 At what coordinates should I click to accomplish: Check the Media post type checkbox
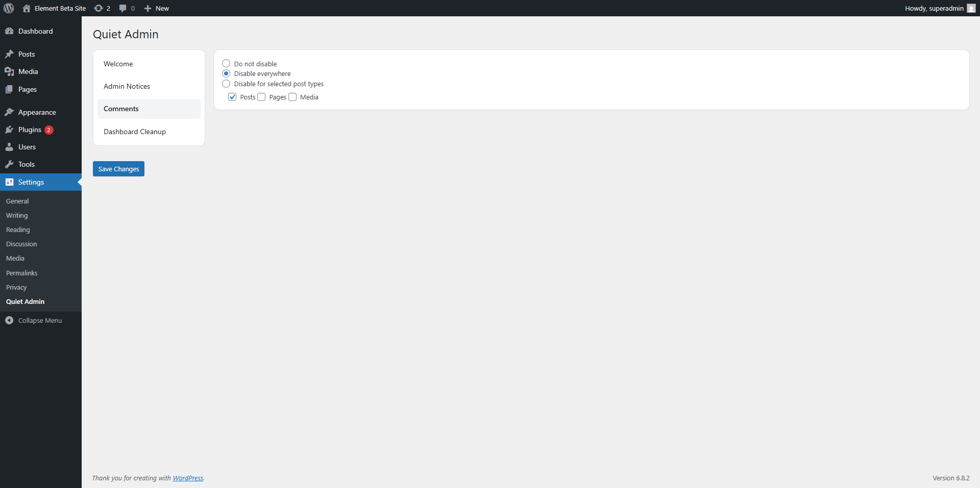point(292,97)
